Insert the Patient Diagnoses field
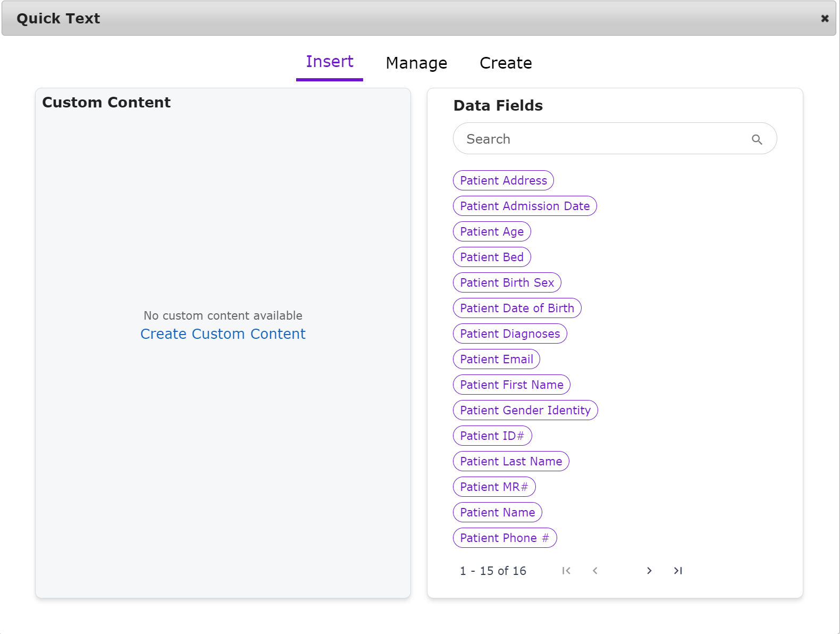This screenshot has width=840, height=634. point(510,334)
